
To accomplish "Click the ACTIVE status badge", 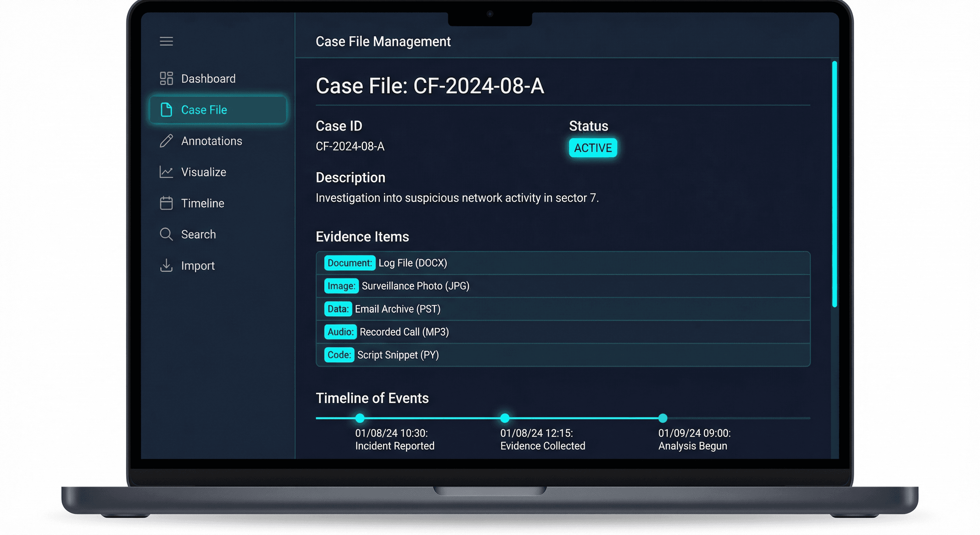I will (593, 148).
